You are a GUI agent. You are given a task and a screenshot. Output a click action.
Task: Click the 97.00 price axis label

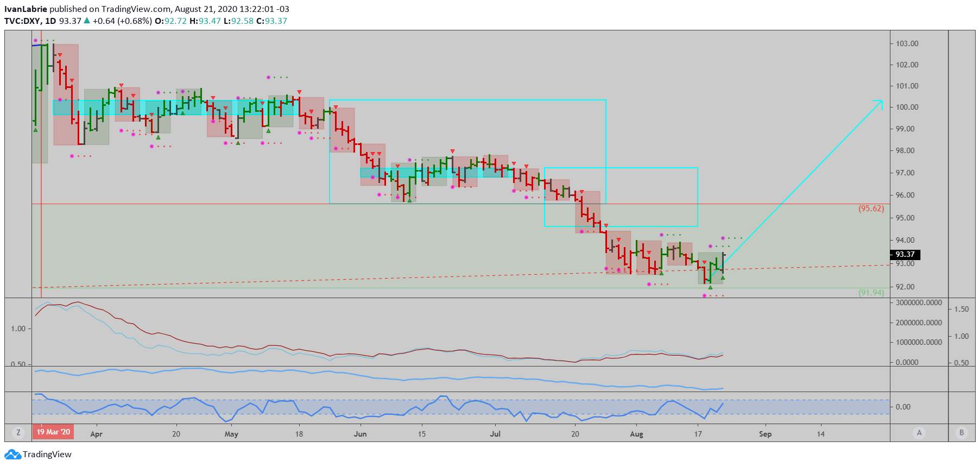pos(905,173)
